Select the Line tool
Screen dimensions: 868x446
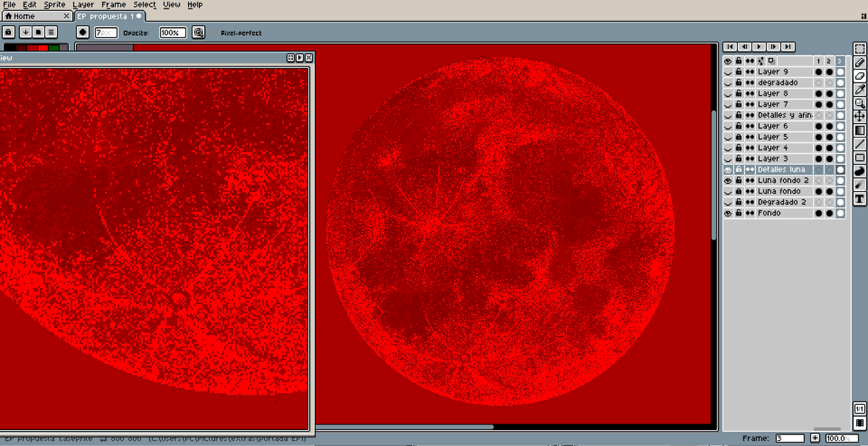click(860, 144)
